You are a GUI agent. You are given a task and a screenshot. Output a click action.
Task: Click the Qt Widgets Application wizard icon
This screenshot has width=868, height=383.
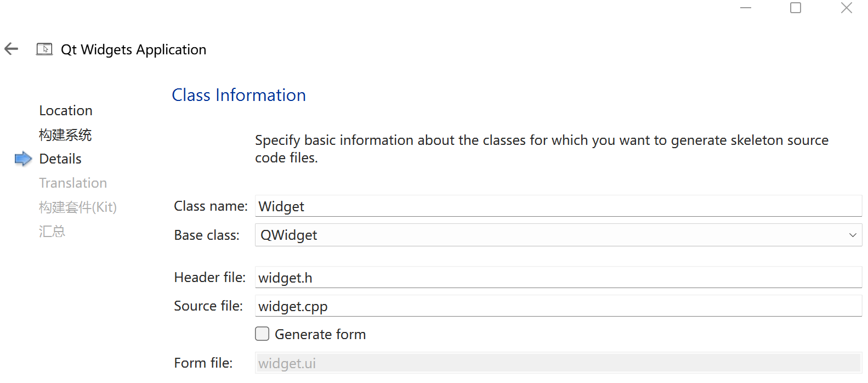tap(44, 49)
